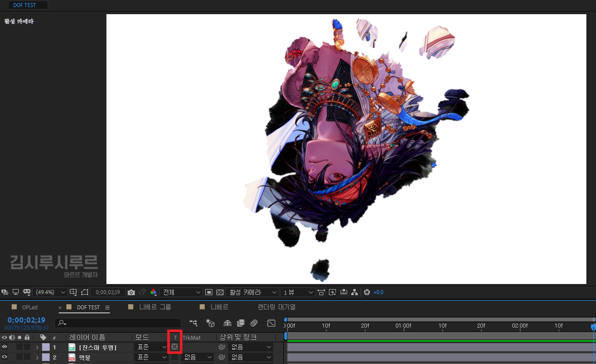Close the DOF TEST timeline tab
The width and height of the screenshot is (596, 364).
pyautogui.click(x=60, y=307)
